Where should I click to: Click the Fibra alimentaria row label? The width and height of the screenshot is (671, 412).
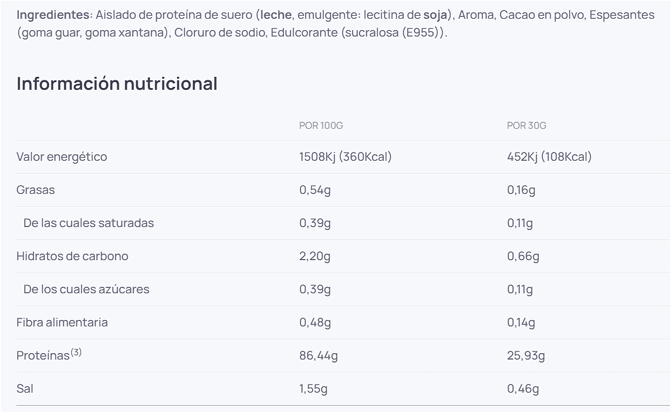(x=62, y=322)
